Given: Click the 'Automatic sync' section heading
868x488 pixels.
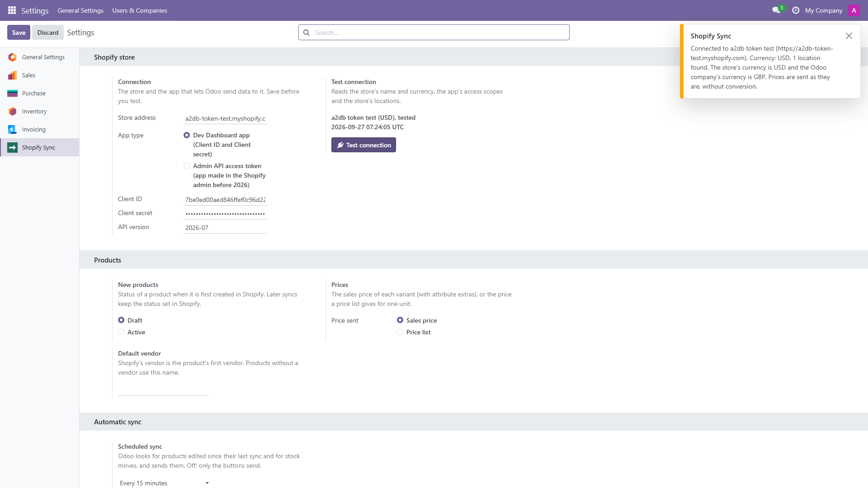Looking at the screenshot, I should [118, 422].
